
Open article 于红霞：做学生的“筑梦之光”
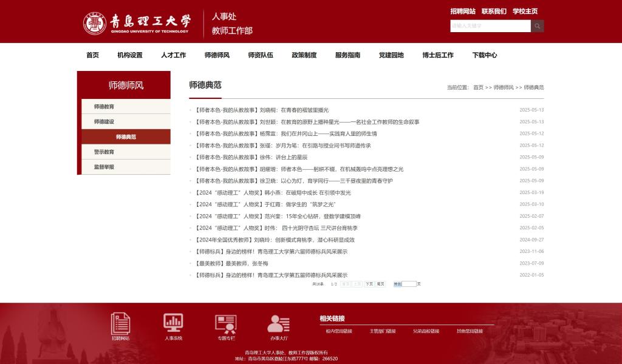[x=265, y=204]
